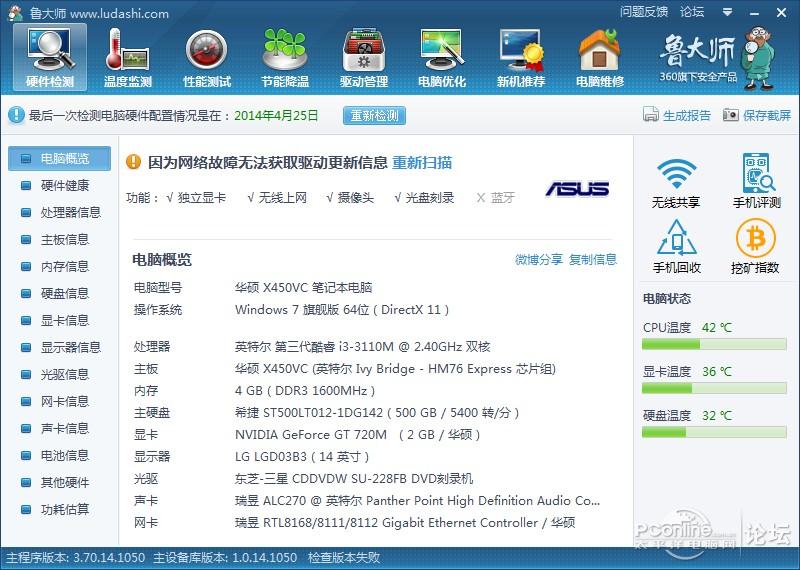800x570 pixels.
Task: Click the 重新检测 re-detect button
Action: [374, 115]
